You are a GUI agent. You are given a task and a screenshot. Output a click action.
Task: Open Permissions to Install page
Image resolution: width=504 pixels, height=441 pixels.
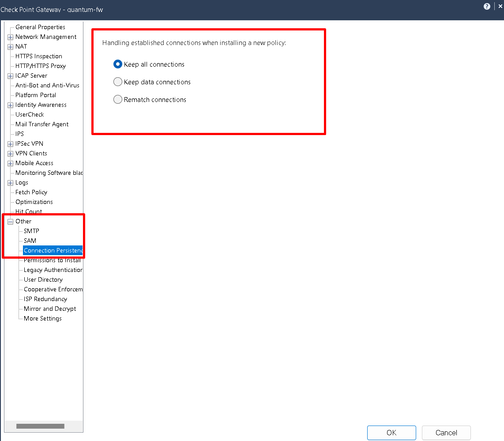pyautogui.click(x=52, y=260)
